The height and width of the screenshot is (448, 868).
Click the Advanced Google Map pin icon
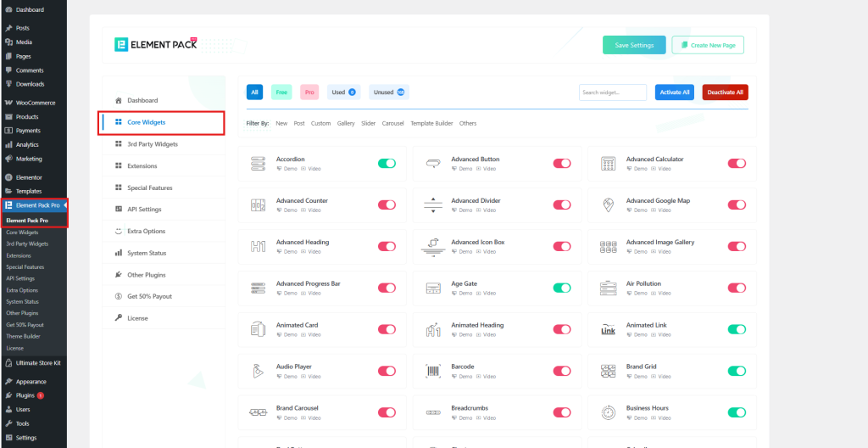(x=608, y=204)
